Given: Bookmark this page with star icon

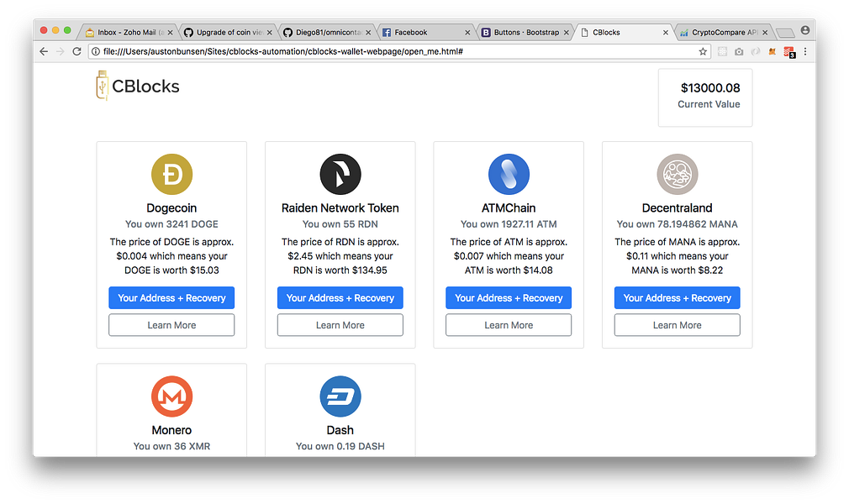Looking at the screenshot, I should point(703,51).
